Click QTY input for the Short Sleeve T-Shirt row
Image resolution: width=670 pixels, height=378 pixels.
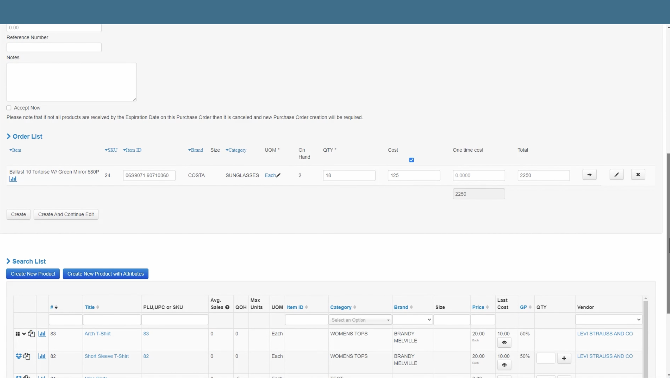tap(546, 358)
